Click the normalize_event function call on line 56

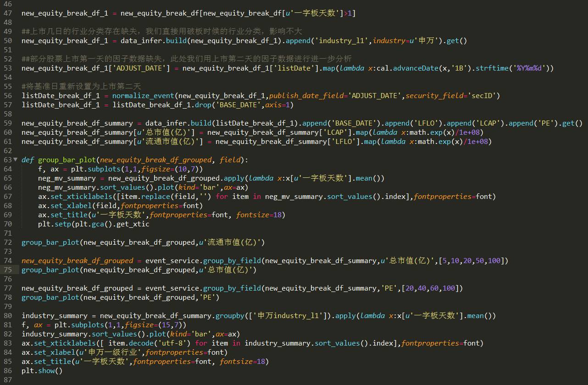coord(143,96)
